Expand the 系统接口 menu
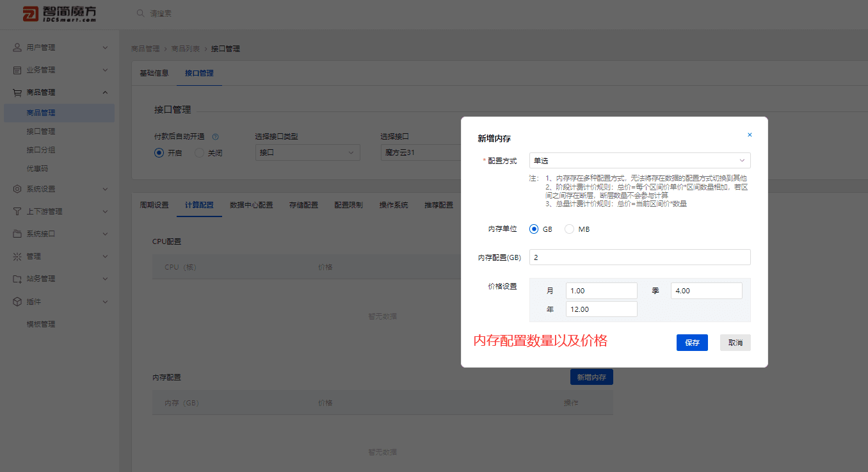Viewport: 868px width, 472px height. tap(105, 234)
